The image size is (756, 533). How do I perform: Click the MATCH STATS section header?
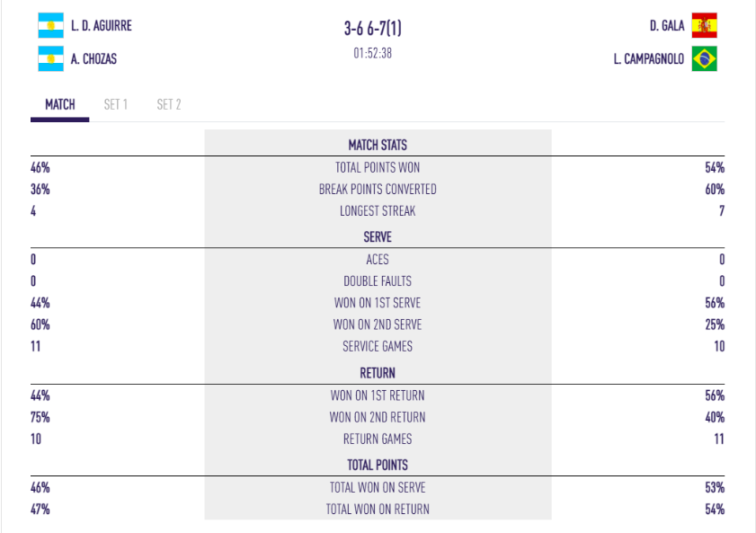pyautogui.click(x=378, y=145)
